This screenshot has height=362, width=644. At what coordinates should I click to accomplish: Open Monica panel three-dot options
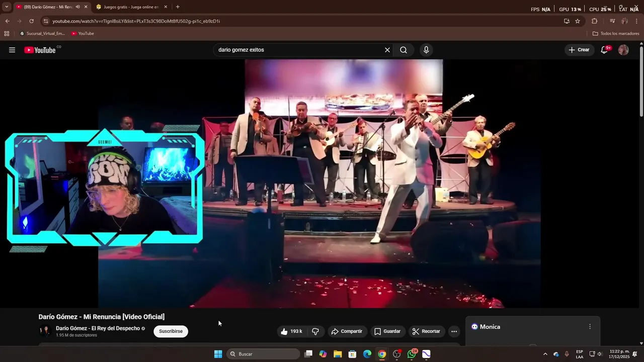point(590,327)
